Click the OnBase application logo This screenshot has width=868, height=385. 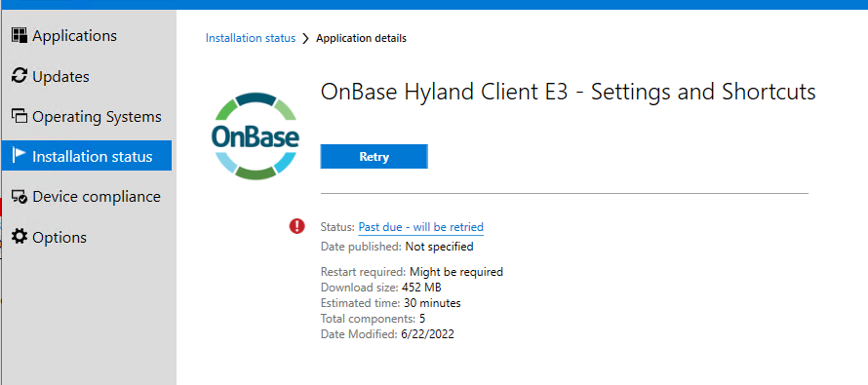coord(256,136)
